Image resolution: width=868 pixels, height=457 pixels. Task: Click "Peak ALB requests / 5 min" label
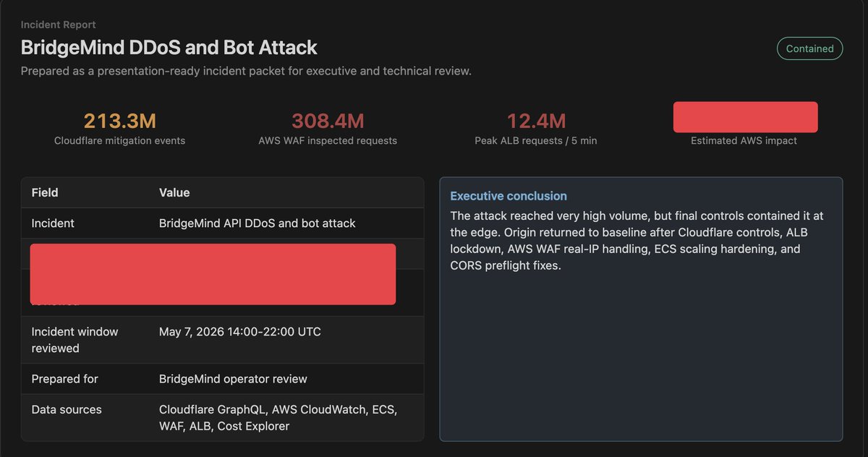(536, 140)
